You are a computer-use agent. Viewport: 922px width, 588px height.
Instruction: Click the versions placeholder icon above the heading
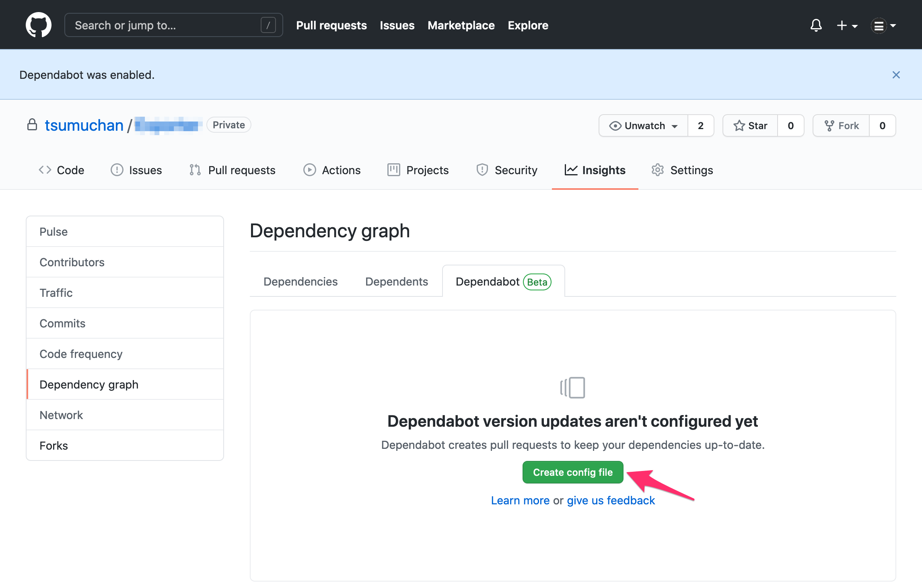click(572, 388)
